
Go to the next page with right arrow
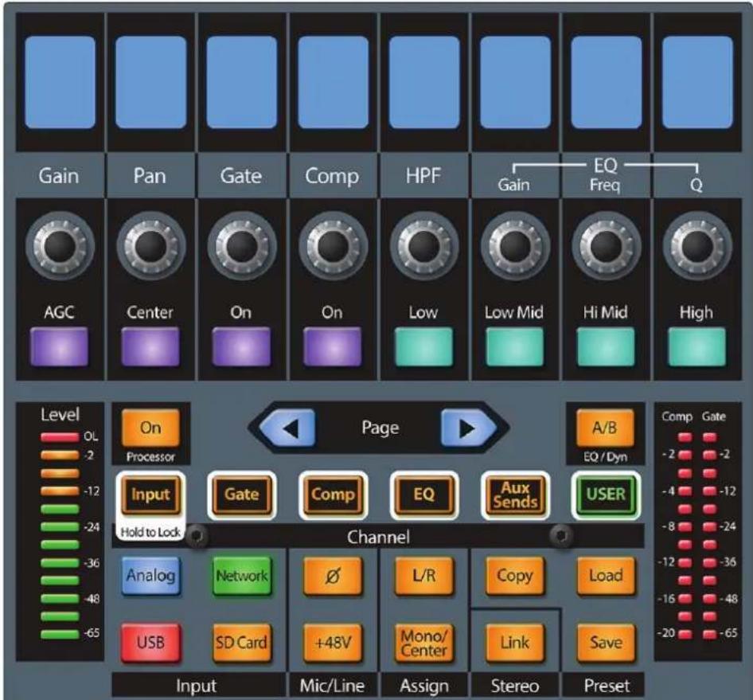[469, 428]
